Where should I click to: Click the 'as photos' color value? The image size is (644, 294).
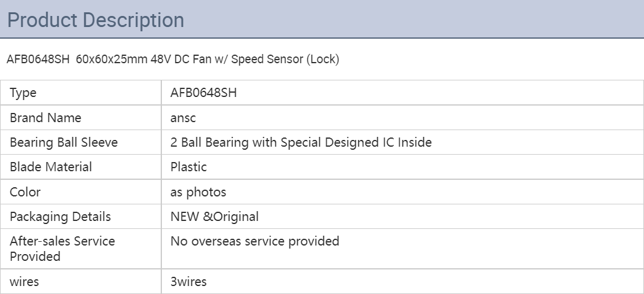coord(198,192)
